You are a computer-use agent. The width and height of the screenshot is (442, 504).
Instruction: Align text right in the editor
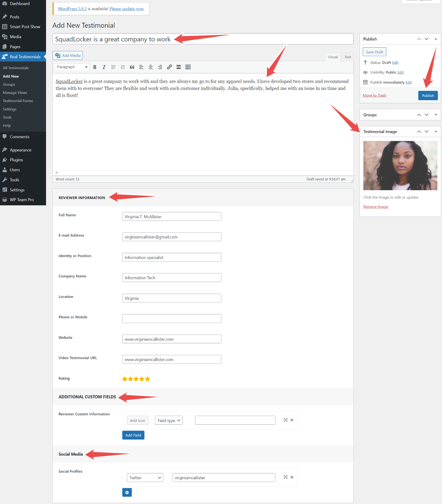(x=160, y=67)
